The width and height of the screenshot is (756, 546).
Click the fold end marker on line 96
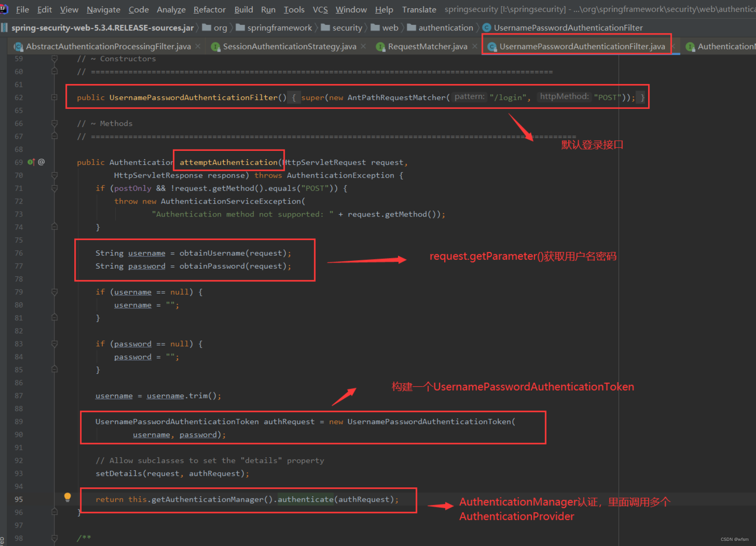[54, 512]
